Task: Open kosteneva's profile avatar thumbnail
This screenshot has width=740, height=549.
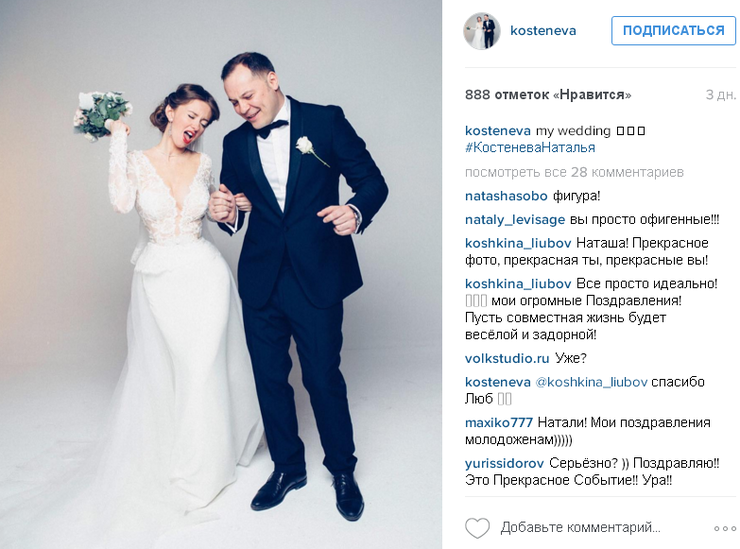Action: [481, 31]
